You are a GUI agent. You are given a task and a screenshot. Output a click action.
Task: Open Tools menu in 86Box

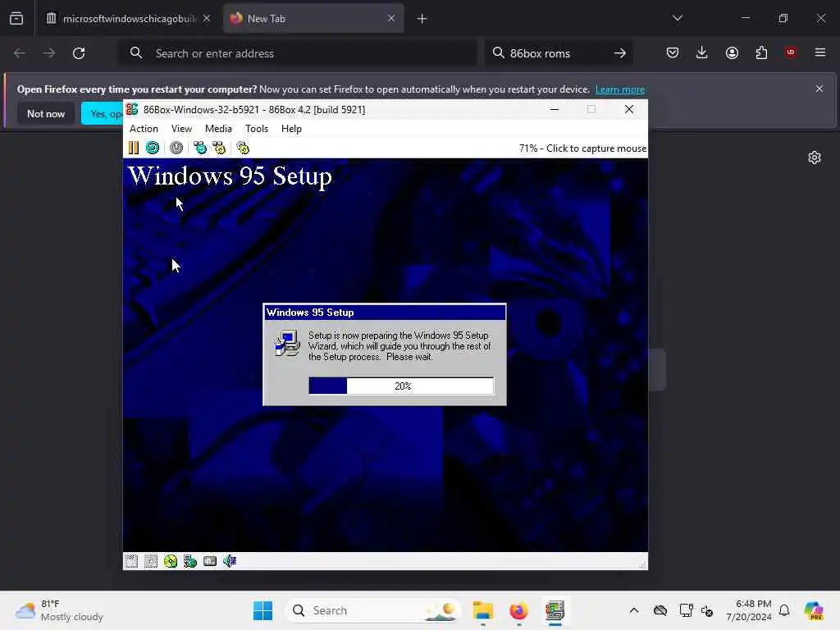[257, 129]
